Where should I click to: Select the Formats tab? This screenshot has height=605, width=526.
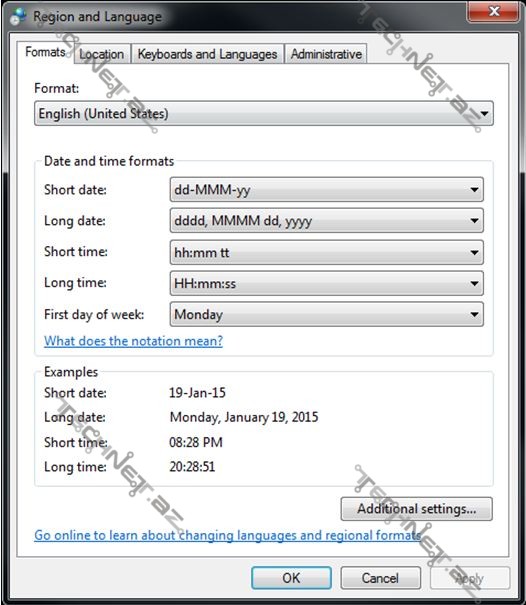pos(45,52)
